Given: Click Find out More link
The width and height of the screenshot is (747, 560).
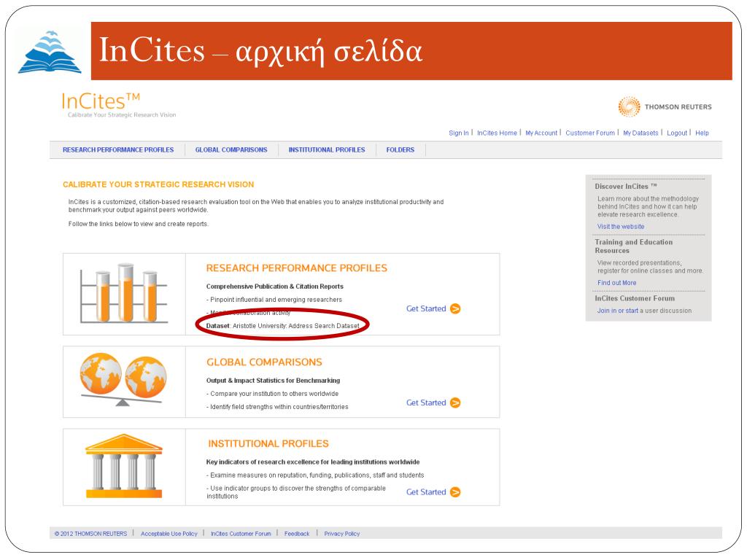Looking at the screenshot, I should click(617, 283).
